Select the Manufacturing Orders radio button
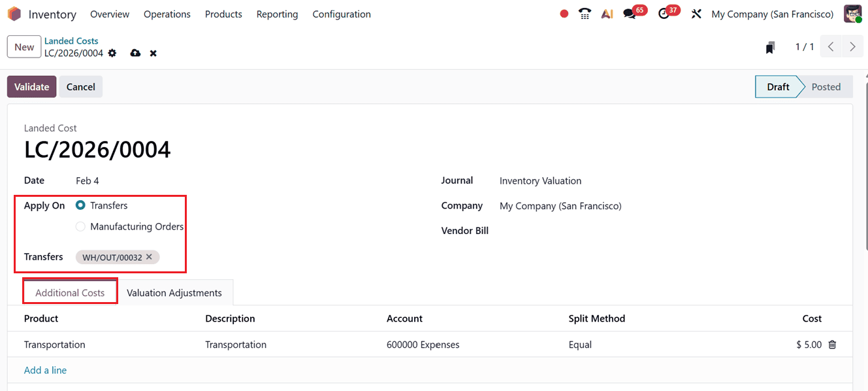The width and height of the screenshot is (868, 391). pos(80,226)
